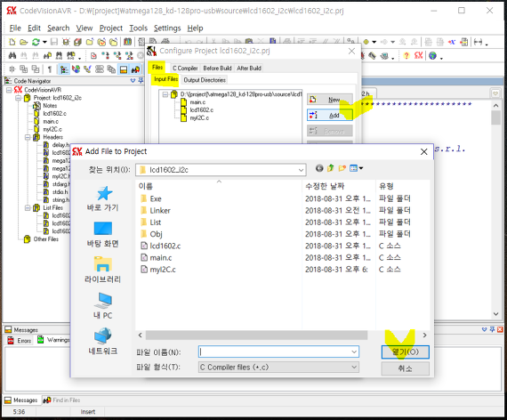Collapse project root in Configure Project tree
Screen dimensions: 507x420
165,94
